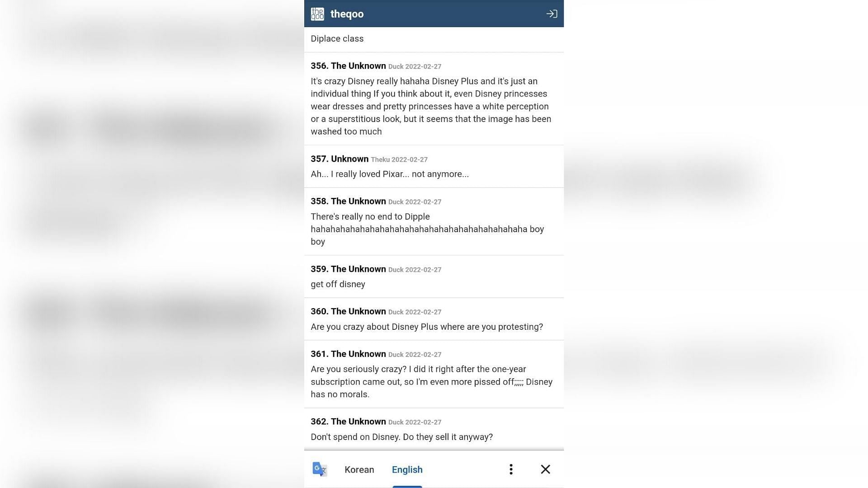Click comment 357 by Unknown Theku
868x488 pixels.
tap(434, 167)
